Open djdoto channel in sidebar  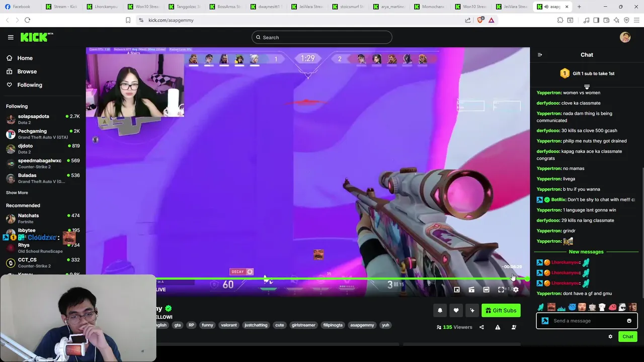click(x=43, y=149)
